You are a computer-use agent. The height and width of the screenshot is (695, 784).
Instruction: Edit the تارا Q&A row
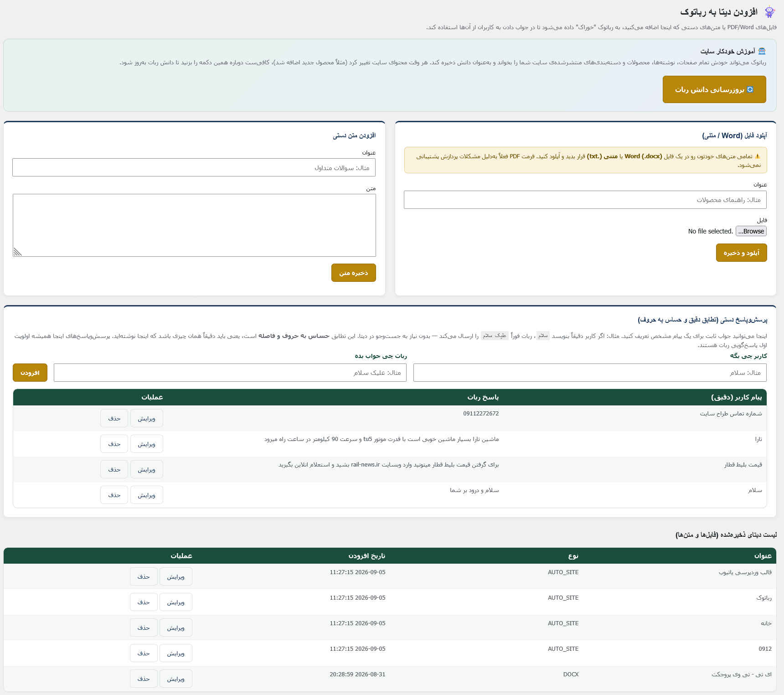147,444
